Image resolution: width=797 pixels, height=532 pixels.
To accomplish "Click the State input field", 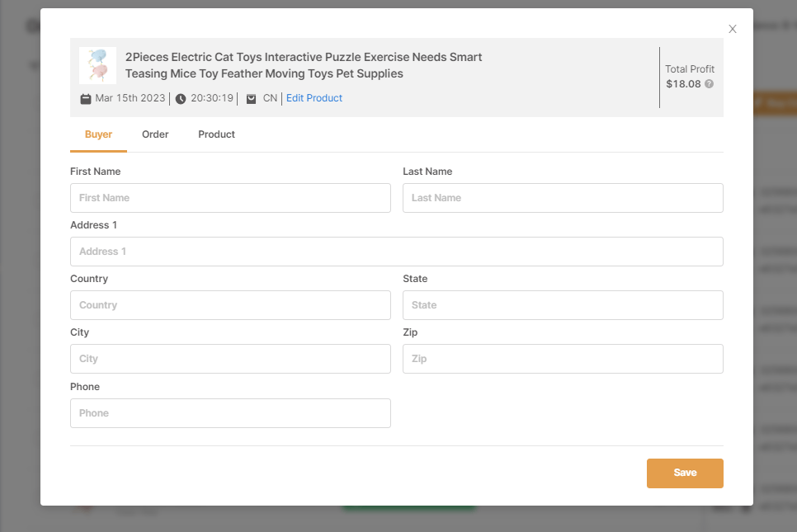I will (563, 305).
